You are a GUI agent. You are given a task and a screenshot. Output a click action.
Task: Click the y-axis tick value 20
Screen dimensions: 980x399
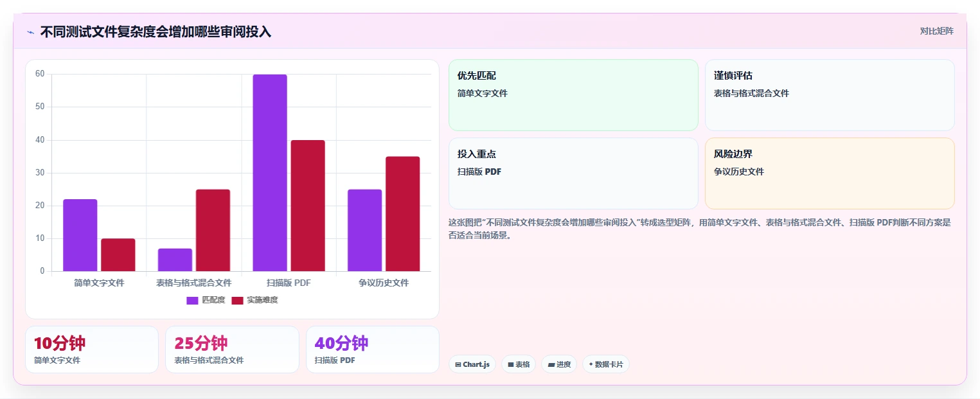pyautogui.click(x=40, y=206)
